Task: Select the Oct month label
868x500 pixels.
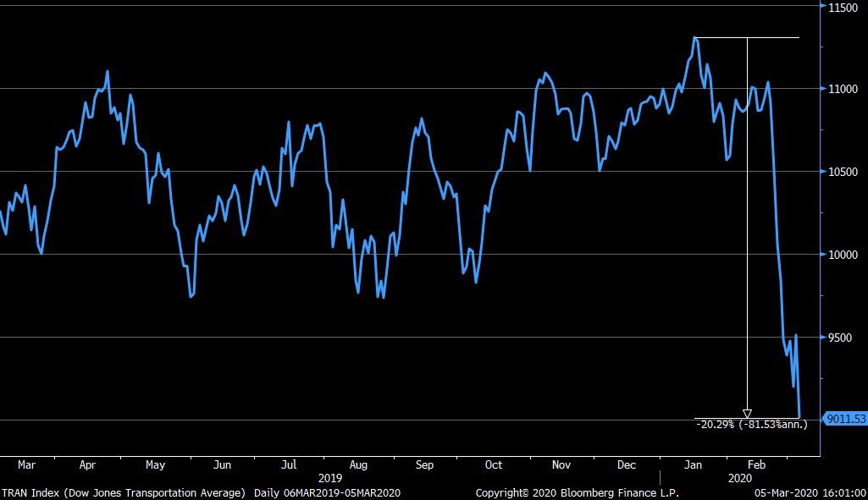Action: pyautogui.click(x=493, y=465)
